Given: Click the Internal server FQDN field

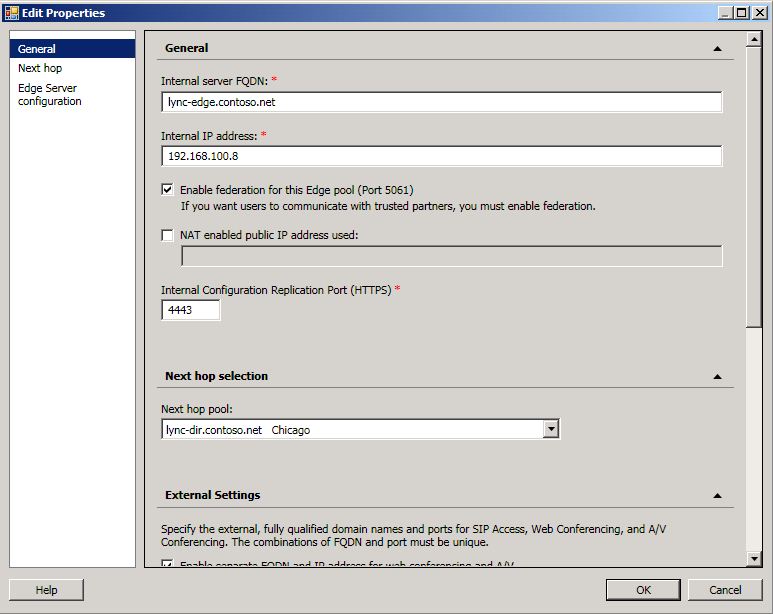Looking at the screenshot, I should coord(442,102).
